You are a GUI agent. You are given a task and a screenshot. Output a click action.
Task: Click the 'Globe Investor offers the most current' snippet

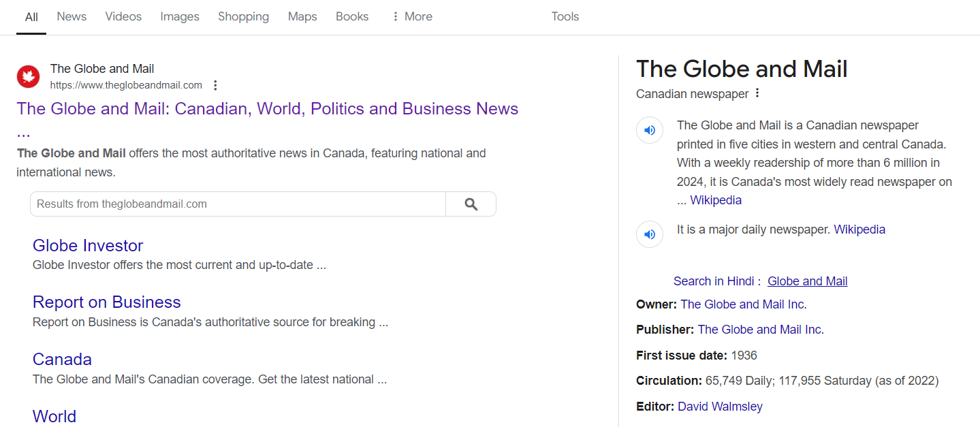pyautogui.click(x=179, y=265)
